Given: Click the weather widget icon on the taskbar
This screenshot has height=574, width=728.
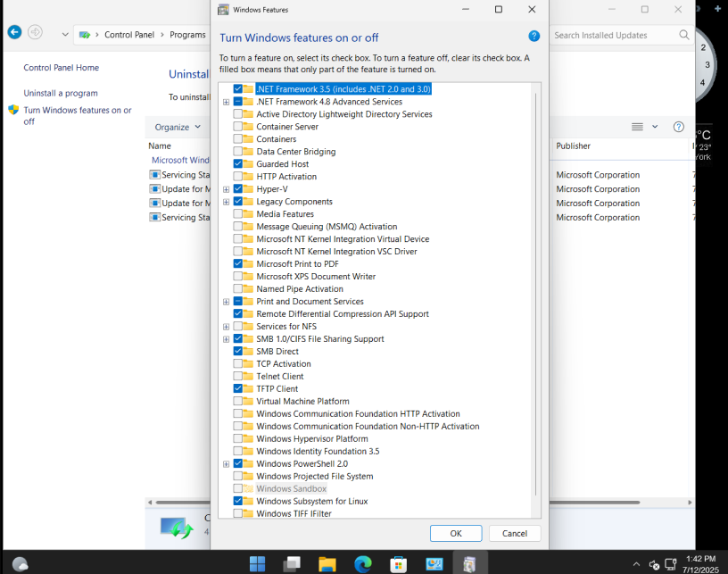Looking at the screenshot, I should (x=20, y=565).
